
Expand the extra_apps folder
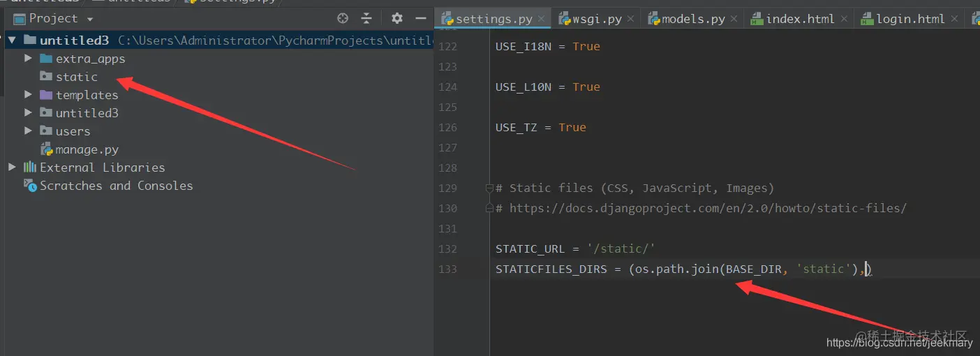coord(28,59)
